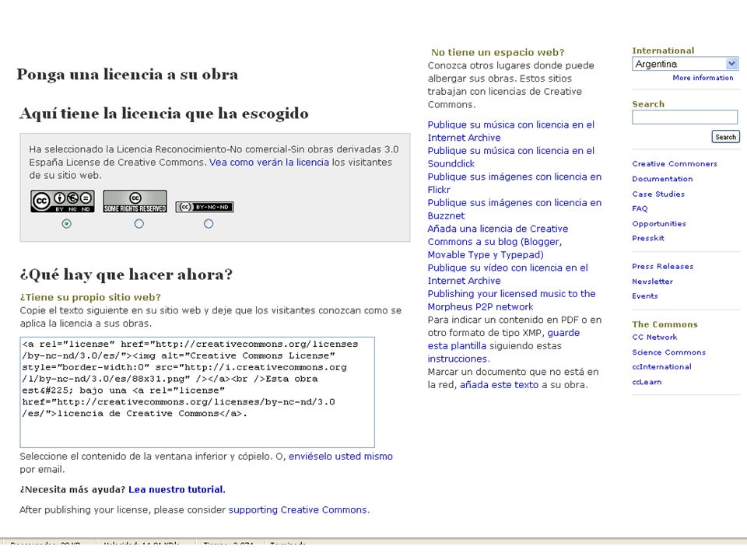
Task: Open Science Commons link
Action: click(669, 352)
